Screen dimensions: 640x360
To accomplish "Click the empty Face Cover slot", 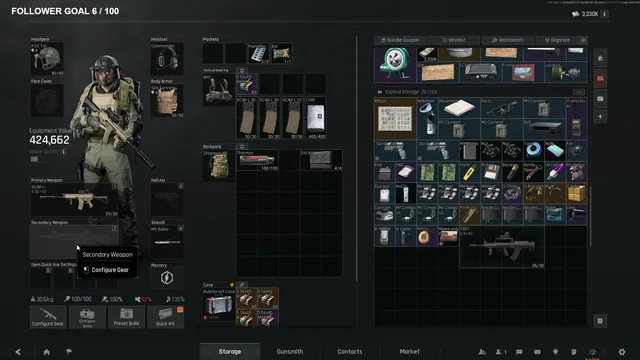I will 47,100.
